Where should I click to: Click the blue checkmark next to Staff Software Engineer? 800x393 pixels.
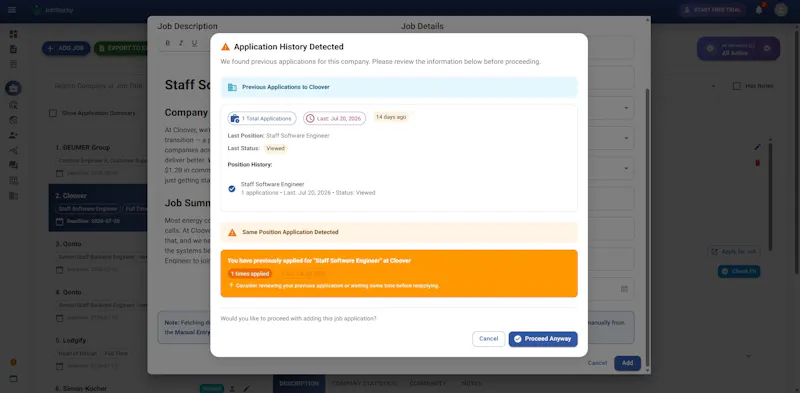coord(232,189)
